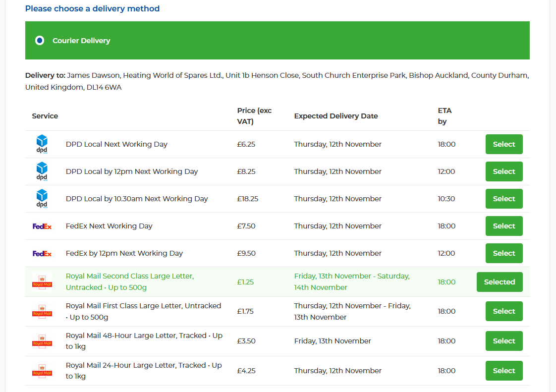This screenshot has height=392, width=556.
Task: Click the 'Service' column header
Action: (x=45, y=116)
